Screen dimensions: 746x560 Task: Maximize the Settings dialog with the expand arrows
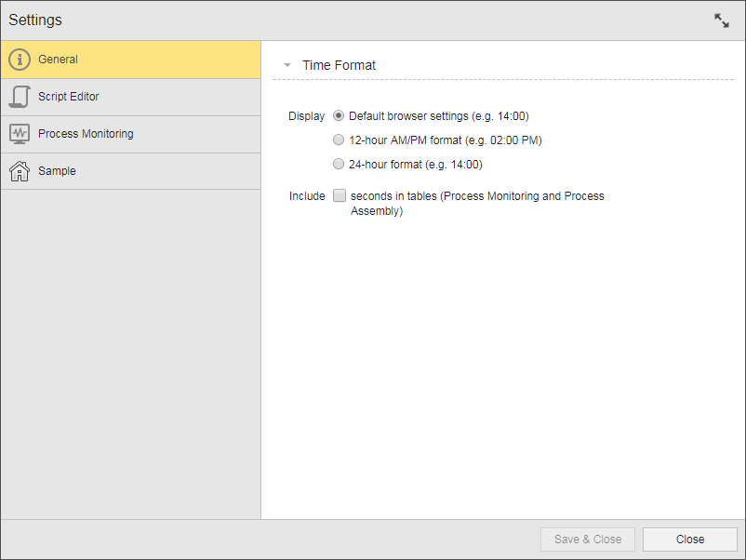click(722, 20)
